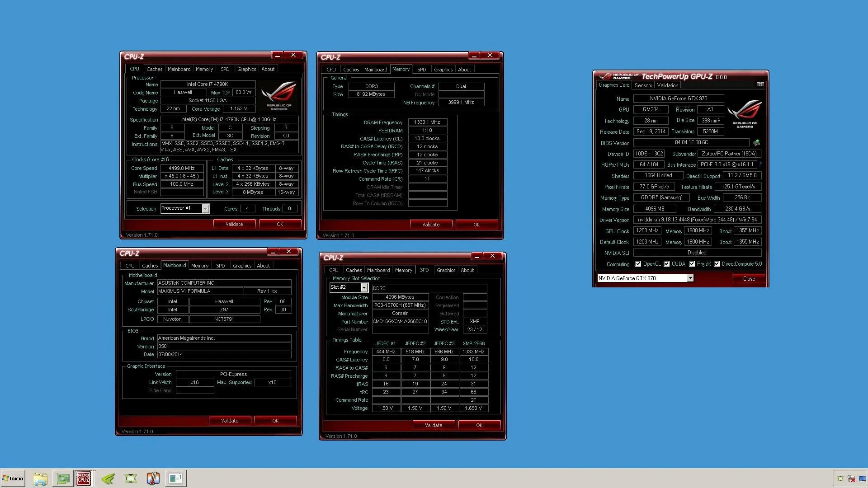Open SPD tab in Memory CPU-Z window
868x488 pixels.
click(421, 70)
